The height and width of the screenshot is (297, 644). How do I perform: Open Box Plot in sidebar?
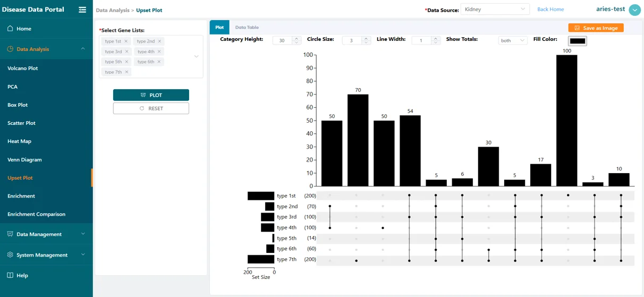(18, 105)
